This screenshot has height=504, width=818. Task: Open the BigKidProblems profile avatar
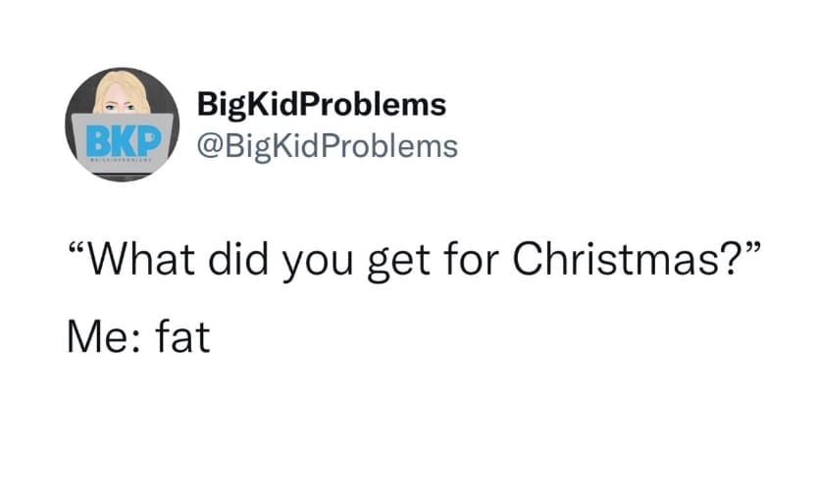tap(123, 125)
